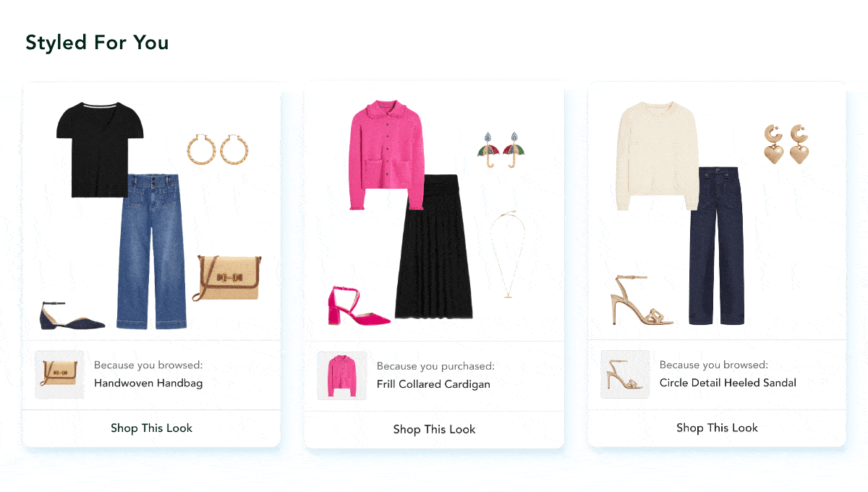Click the pink frill collared cardigan image
This screenshot has height=492, width=868.
pyautogui.click(x=386, y=155)
